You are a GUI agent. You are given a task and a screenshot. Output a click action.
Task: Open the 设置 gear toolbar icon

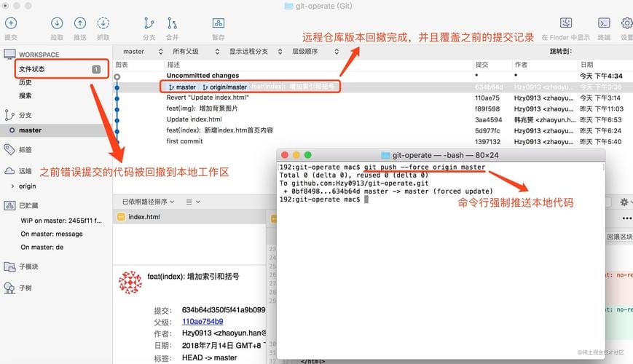coord(627,23)
